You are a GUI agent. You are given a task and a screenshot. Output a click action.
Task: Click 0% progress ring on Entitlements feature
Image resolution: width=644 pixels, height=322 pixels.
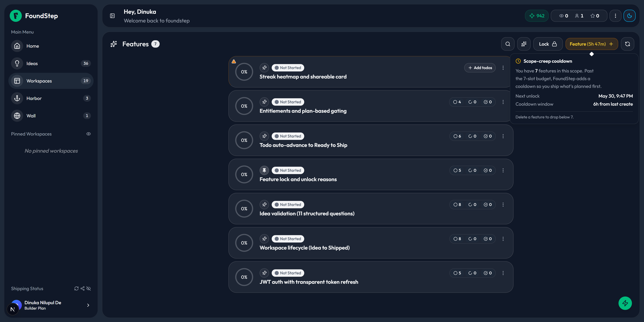tap(244, 106)
